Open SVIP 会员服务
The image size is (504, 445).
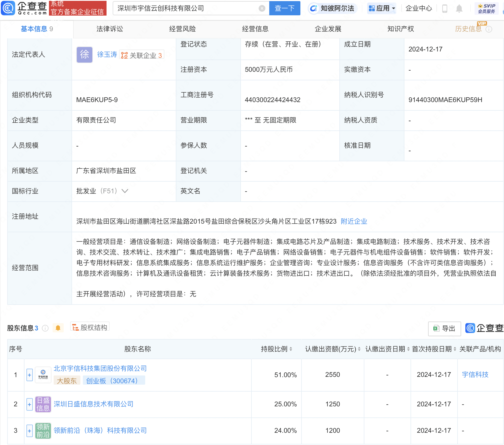click(486, 8)
